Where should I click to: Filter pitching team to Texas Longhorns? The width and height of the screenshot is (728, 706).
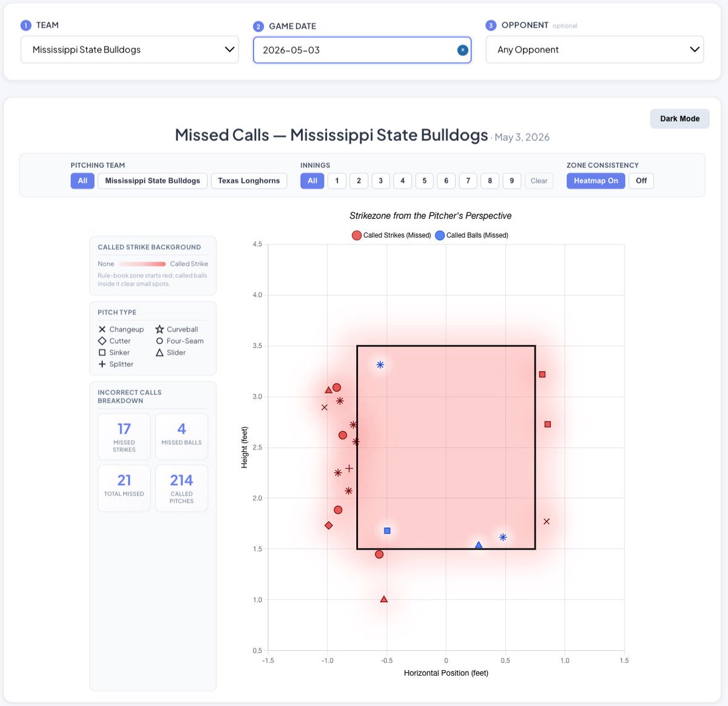[x=249, y=181]
